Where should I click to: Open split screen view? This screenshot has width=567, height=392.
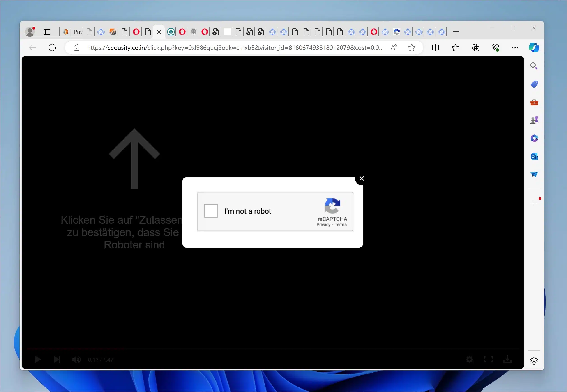coord(436,47)
